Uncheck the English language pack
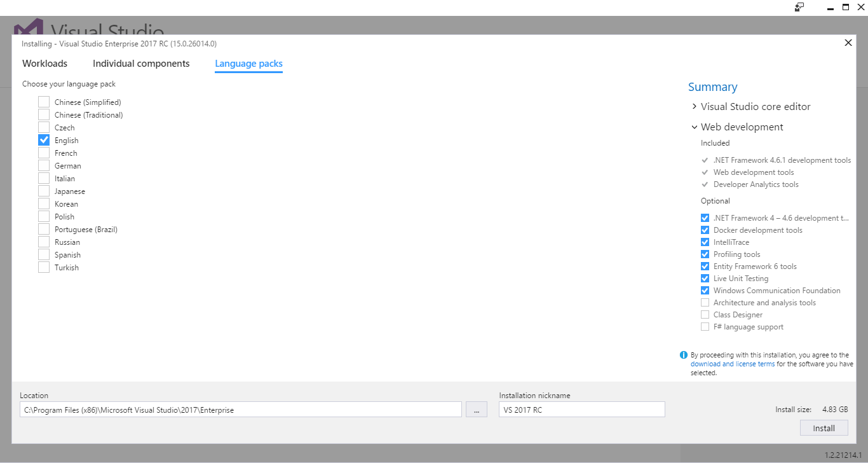The height and width of the screenshot is (463, 868). coord(44,140)
